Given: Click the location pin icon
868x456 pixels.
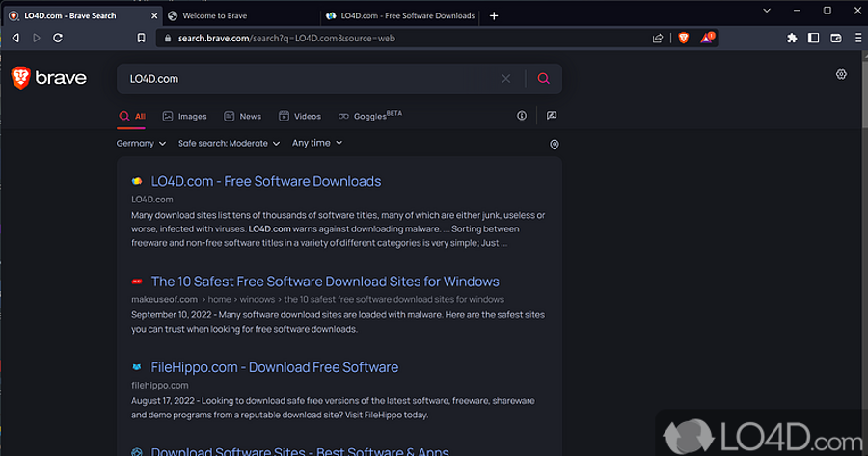Looking at the screenshot, I should pos(555,145).
